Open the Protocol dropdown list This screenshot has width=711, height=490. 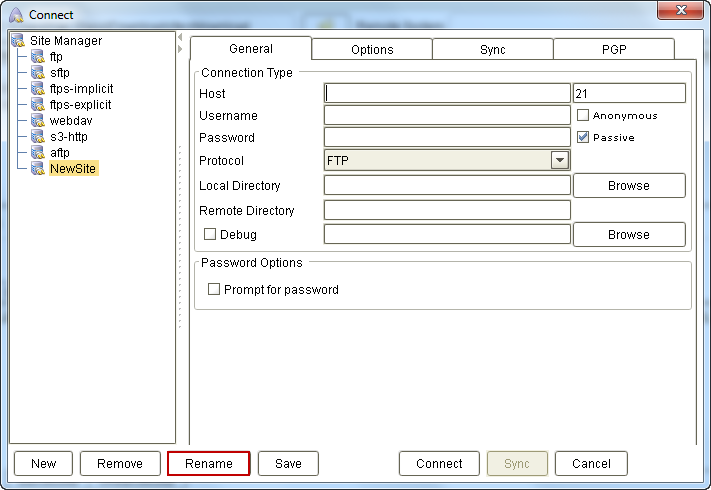[559, 160]
